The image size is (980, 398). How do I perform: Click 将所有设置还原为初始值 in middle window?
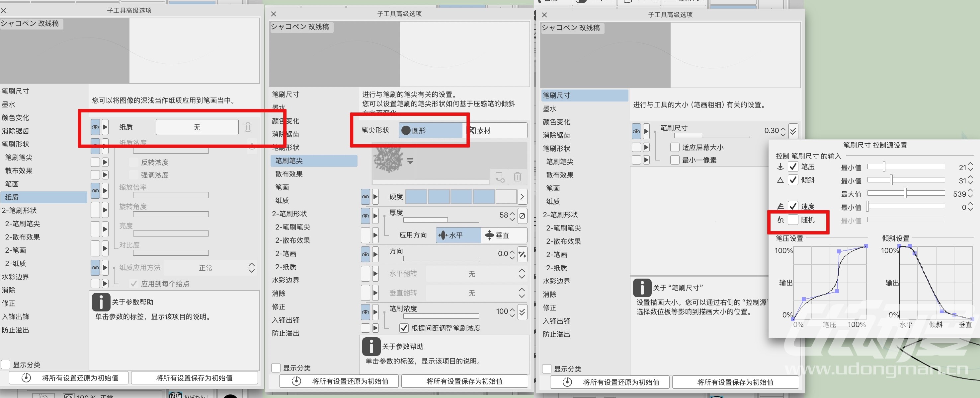[339, 381]
